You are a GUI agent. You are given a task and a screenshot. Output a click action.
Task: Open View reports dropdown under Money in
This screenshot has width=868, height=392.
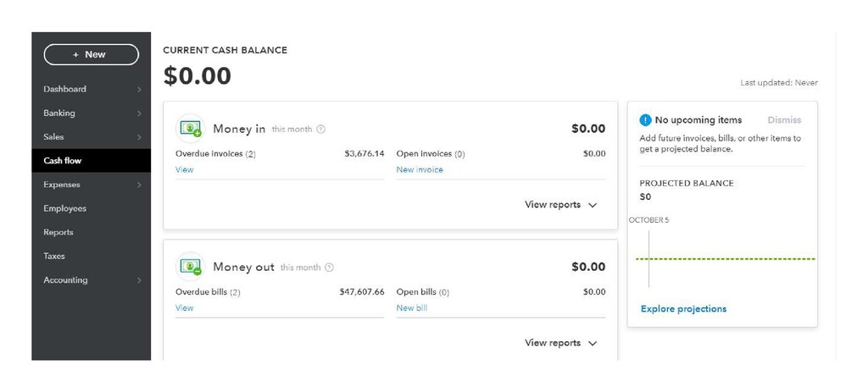click(560, 205)
